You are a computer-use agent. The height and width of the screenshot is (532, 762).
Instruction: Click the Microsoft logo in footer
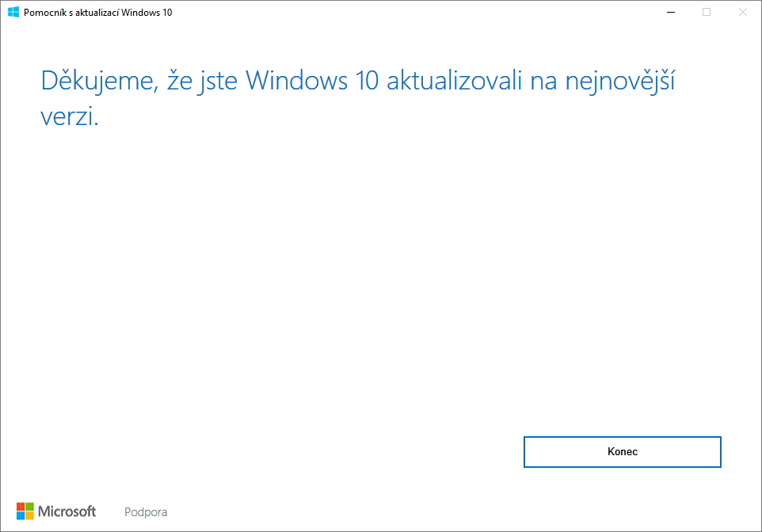[56, 511]
